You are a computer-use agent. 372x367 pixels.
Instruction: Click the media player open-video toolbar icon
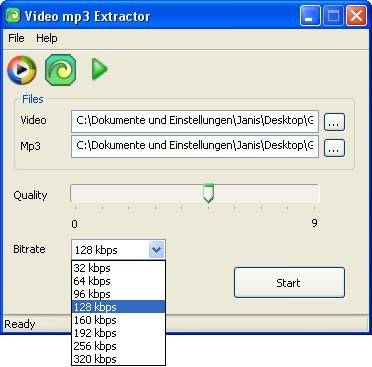22,70
